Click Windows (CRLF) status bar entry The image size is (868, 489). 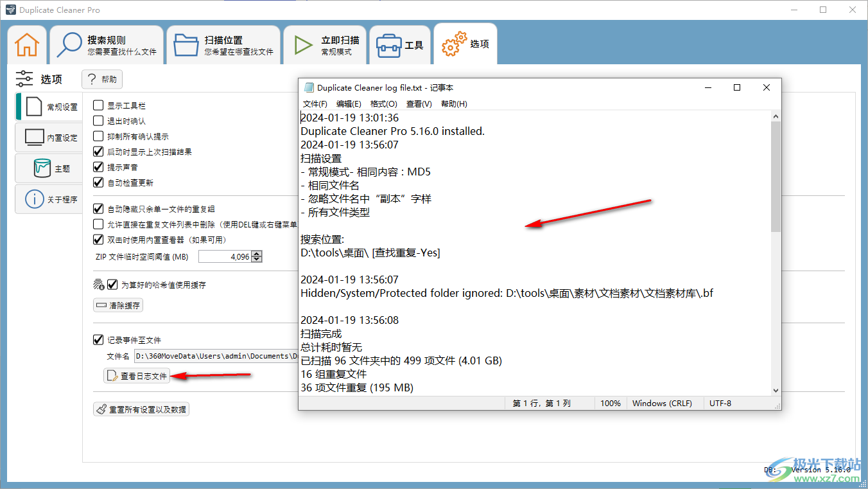point(662,404)
